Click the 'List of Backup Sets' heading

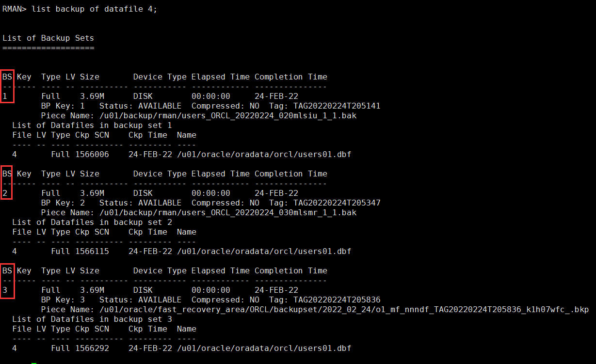(48, 38)
